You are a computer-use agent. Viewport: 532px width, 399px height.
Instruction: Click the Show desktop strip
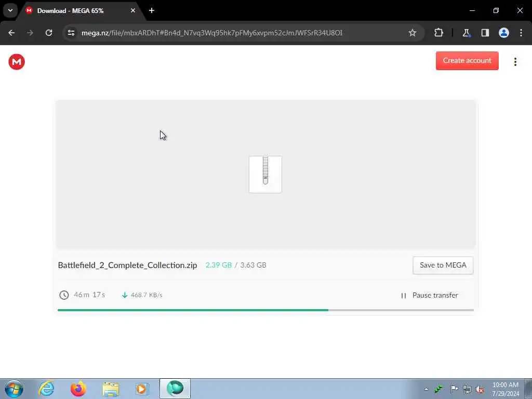coord(528,389)
